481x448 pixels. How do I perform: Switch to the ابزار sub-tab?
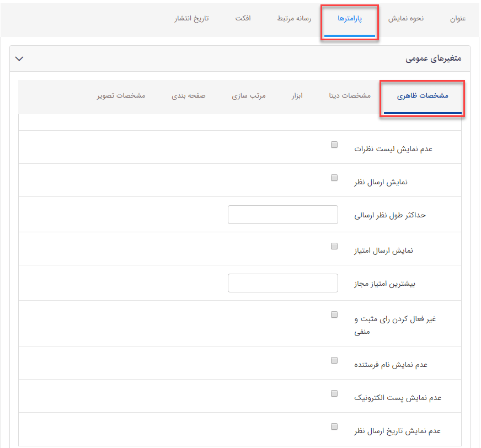[x=297, y=95]
